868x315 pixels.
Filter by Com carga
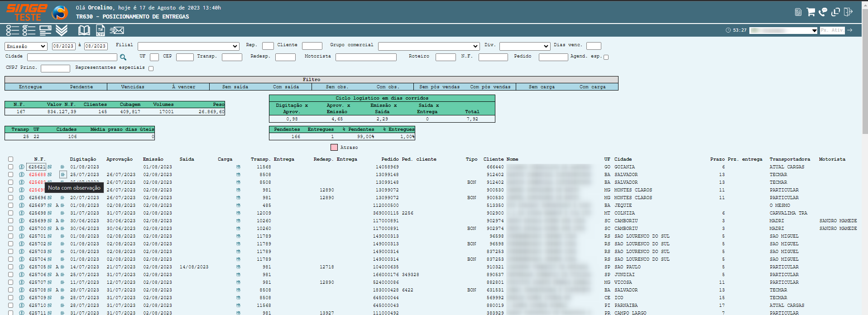tap(592, 87)
